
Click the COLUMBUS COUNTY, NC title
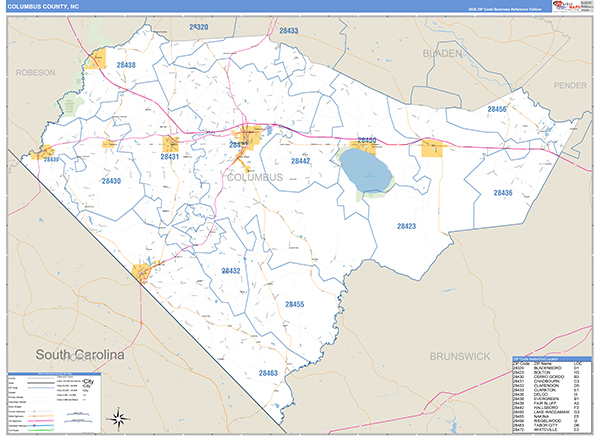coord(46,10)
